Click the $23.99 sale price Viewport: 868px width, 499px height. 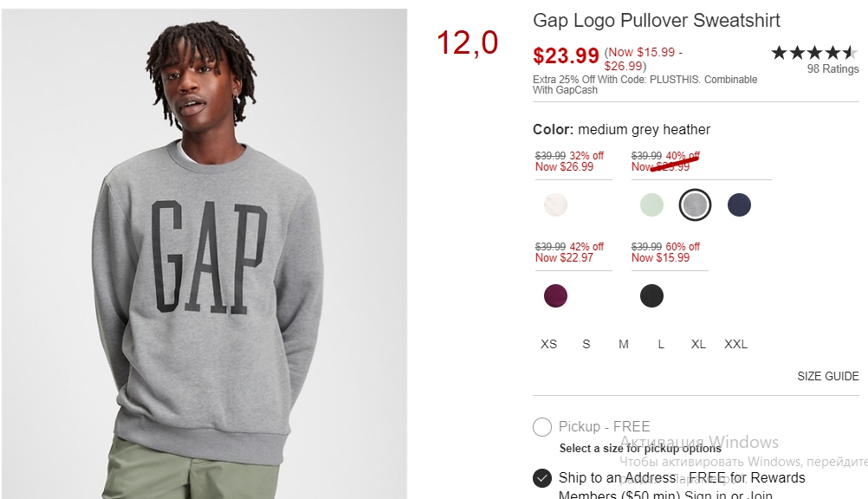(566, 56)
